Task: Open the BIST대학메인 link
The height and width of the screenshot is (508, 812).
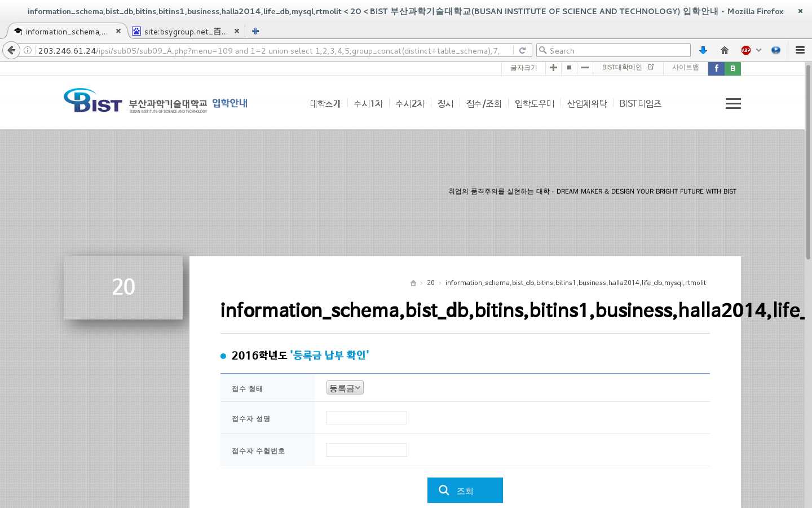Action: (627, 67)
